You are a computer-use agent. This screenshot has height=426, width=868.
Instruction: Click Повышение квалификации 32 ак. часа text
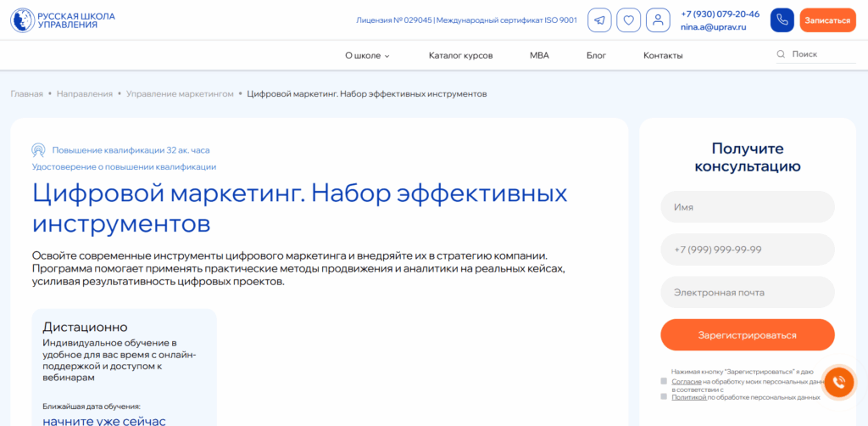[x=131, y=150]
